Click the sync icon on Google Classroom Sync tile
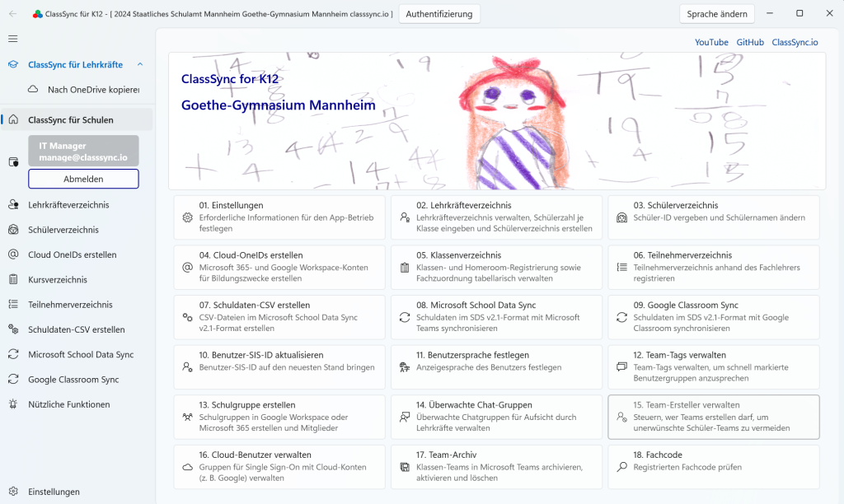The image size is (844, 504). 621,318
